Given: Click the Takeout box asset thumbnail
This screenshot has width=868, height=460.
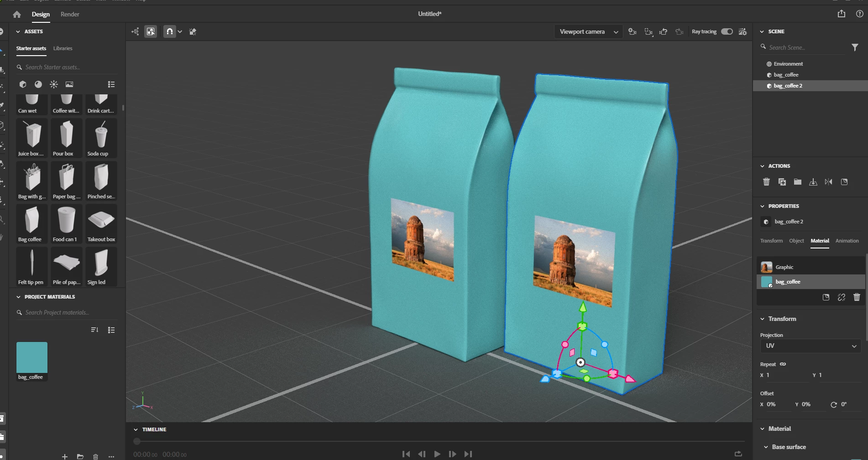Looking at the screenshot, I should click(x=101, y=223).
